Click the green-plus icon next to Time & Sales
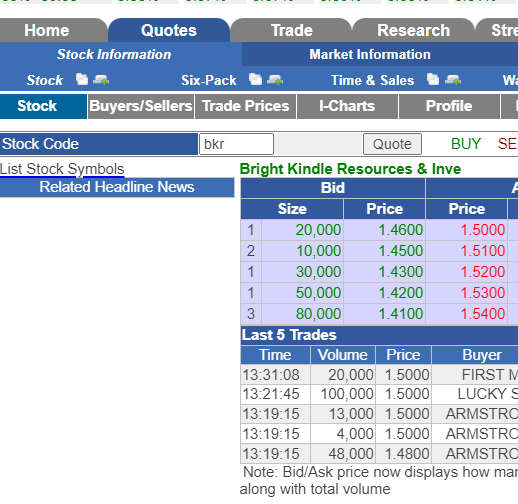The image size is (518, 504). pos(453,80)
